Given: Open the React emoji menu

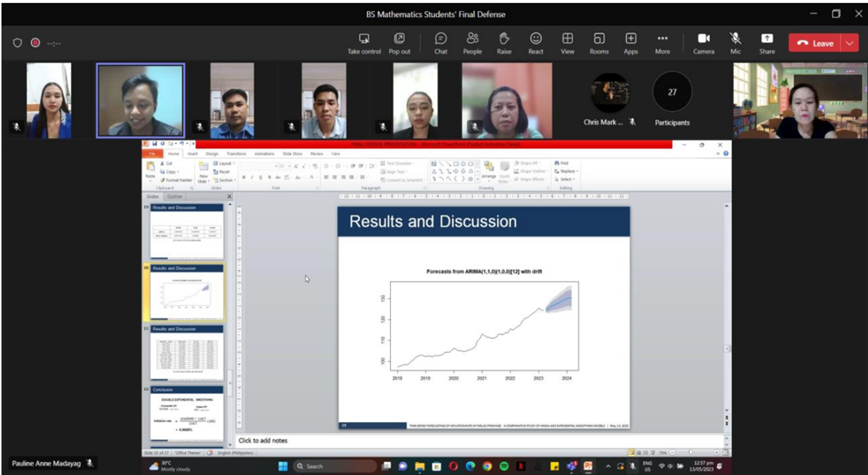Looking at the screenshot, I should pyautogui.click(x=536, y=43).
